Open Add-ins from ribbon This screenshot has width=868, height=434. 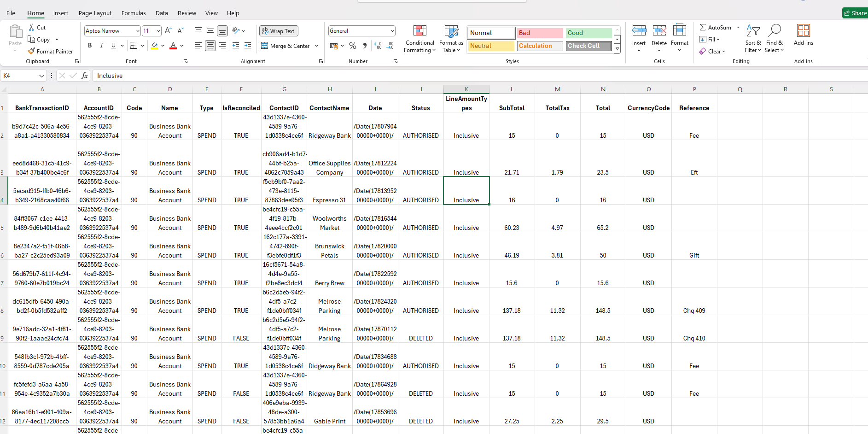click(804, 35)
